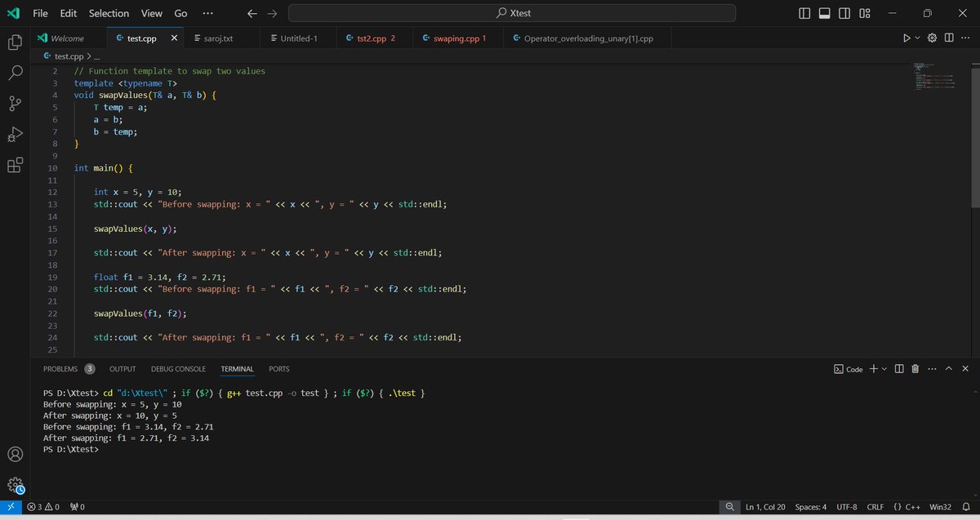Show the OUTPUT panel tab
980x520 pixels.
click(122, 369)
